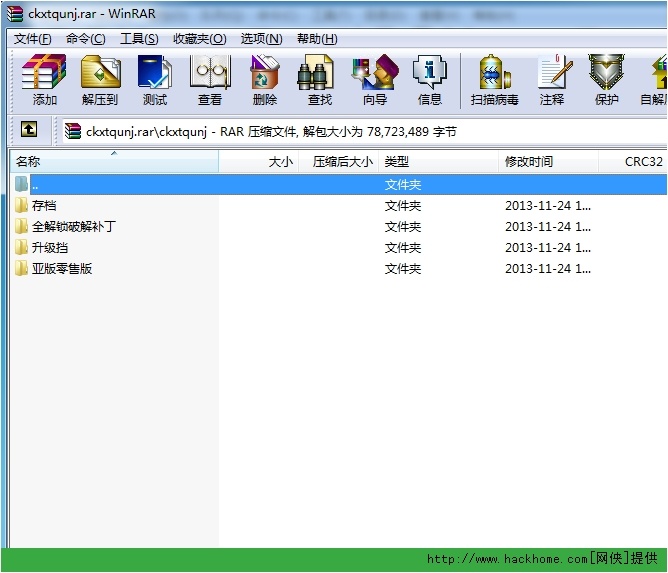Click the 添加 (Add) toolbar icon
Viewport: 668px width, 573px height.
click(44, 80)
